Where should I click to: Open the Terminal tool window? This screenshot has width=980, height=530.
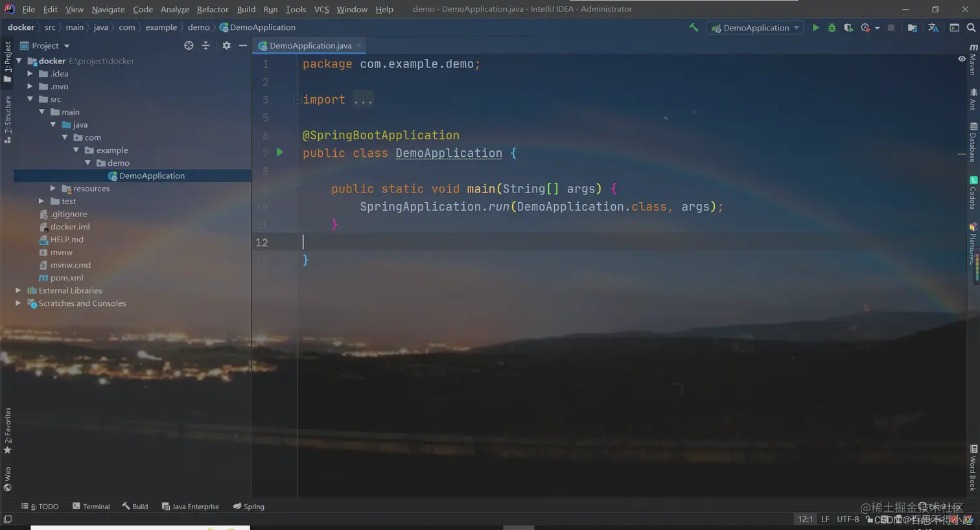91,507
